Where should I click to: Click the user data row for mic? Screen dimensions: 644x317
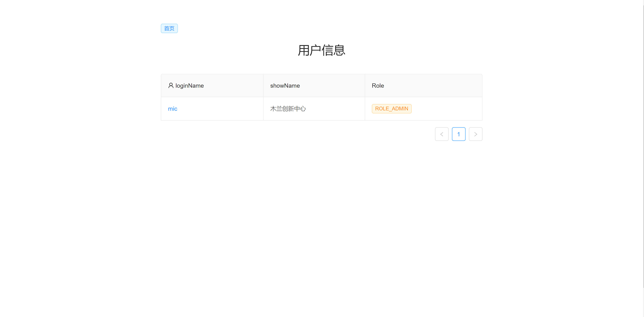pyautogui.click(x=321, y=109)
